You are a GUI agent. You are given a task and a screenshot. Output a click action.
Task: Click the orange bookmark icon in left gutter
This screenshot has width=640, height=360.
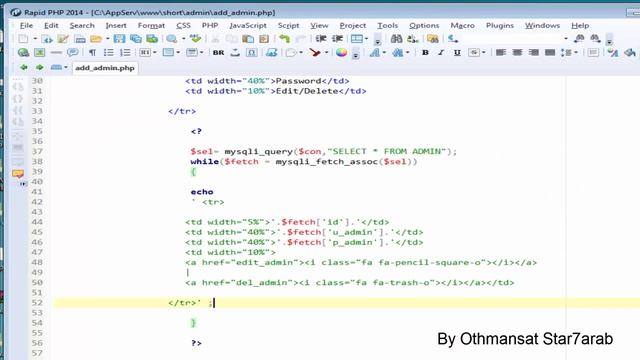tap(18, 174)
